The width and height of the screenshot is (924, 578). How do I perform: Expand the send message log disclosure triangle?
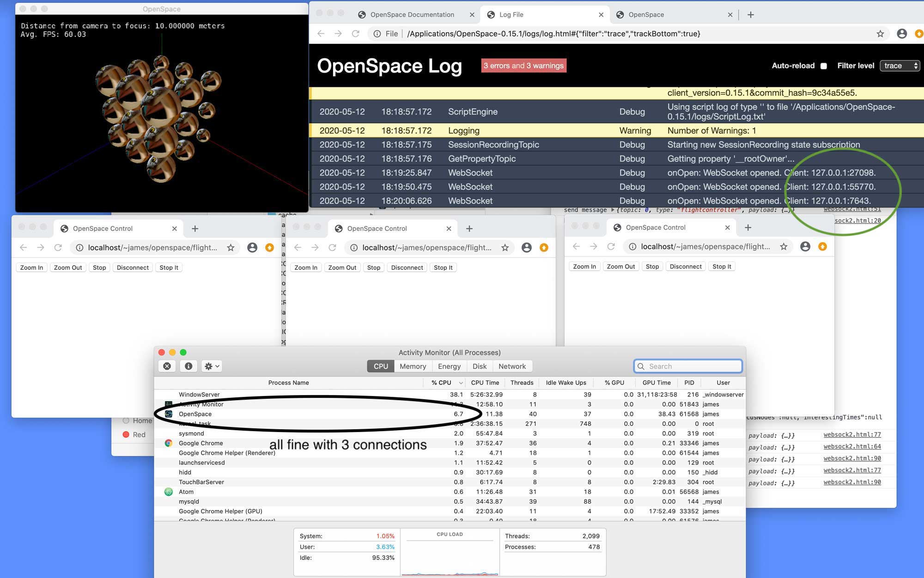613,210
